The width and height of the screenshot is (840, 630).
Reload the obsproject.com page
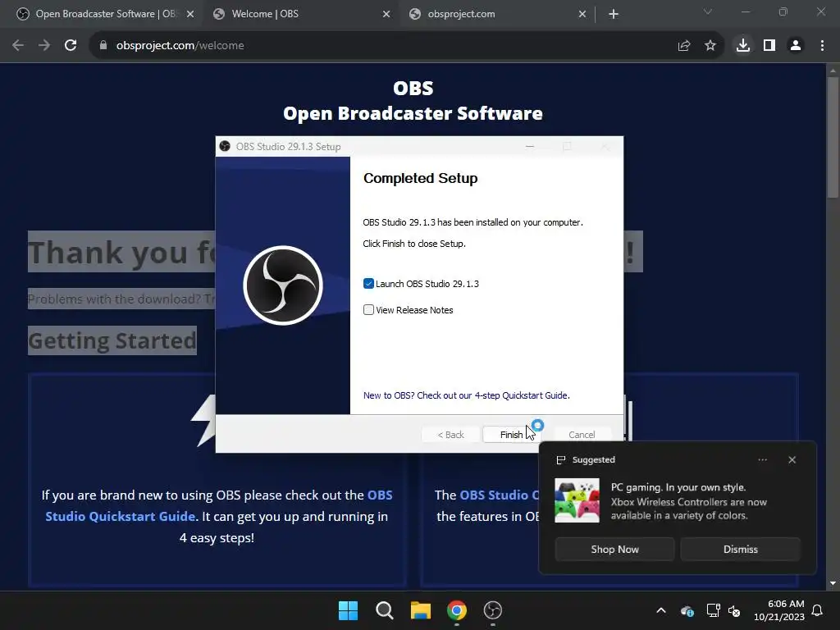(x=71, y=46)
